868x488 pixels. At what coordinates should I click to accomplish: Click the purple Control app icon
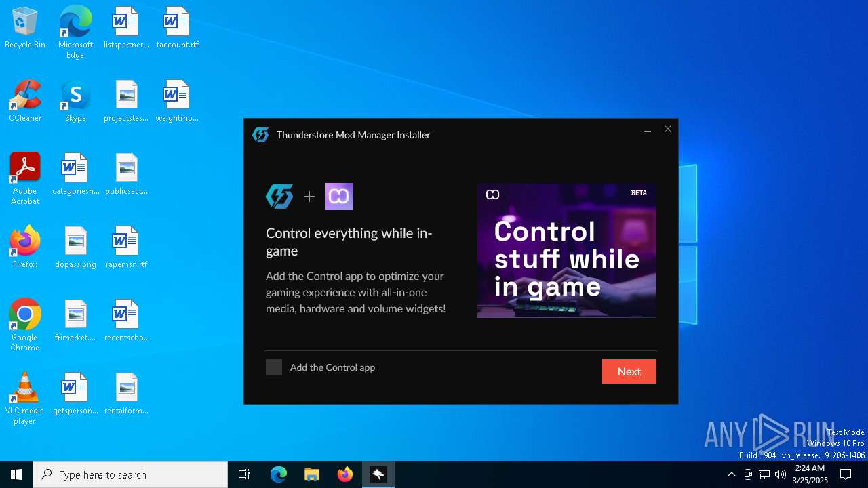point(339,197)
